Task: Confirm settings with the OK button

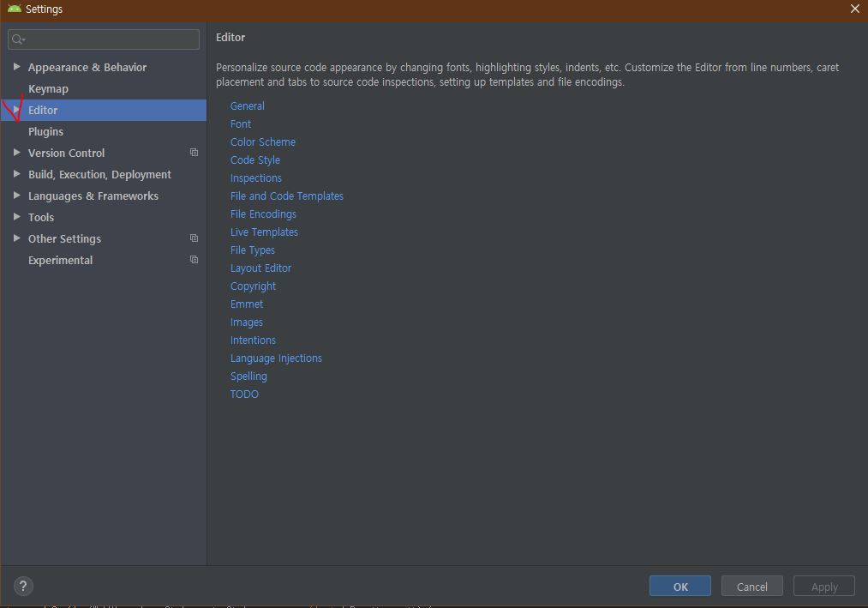Action: coord(679,587)
